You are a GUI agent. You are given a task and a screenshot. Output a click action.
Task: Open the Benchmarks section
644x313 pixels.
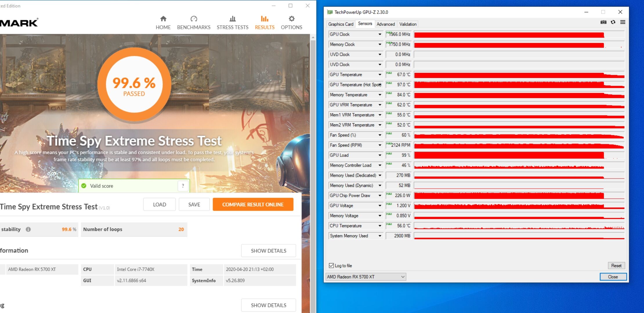point(194,23)
